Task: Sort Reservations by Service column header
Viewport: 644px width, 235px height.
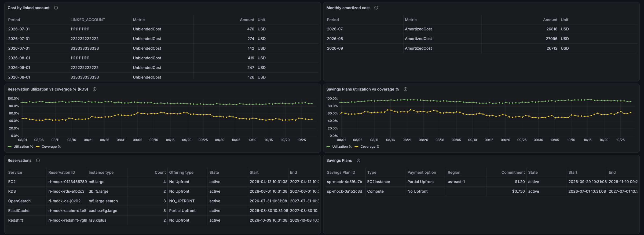Action: click(15, 173)
